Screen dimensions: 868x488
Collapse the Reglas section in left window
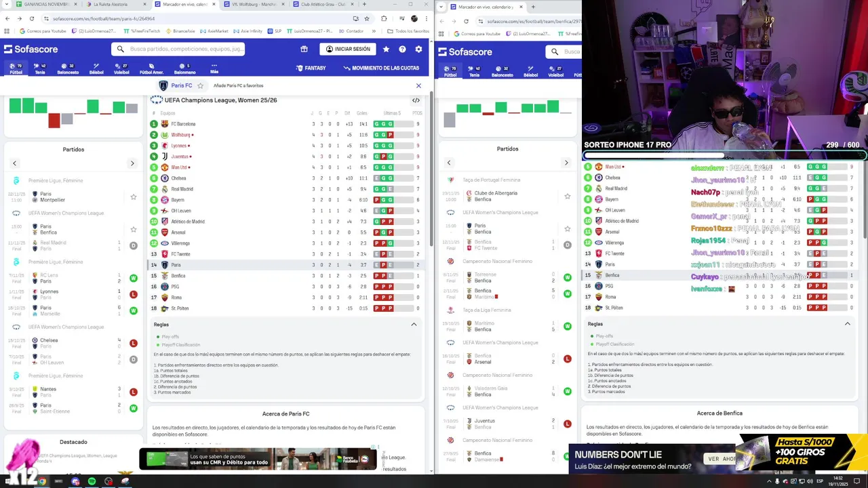414,325
